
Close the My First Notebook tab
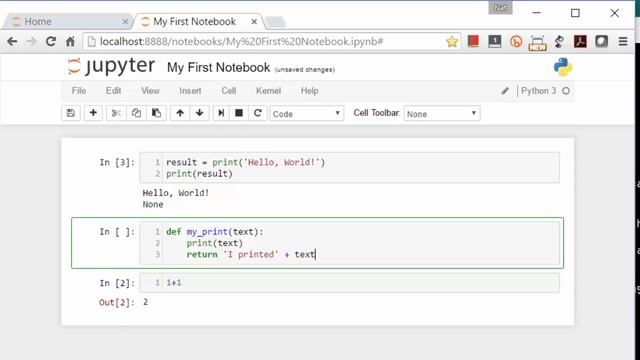[x=254, y=22]
